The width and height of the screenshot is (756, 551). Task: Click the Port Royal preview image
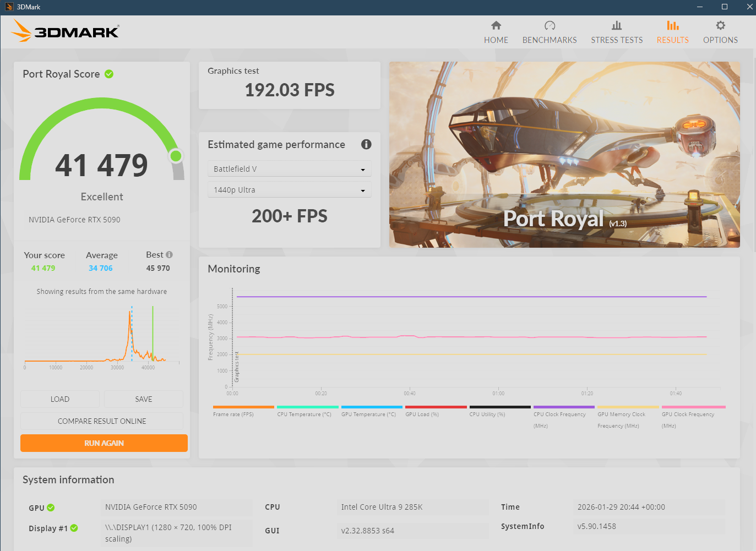[564, 155]
